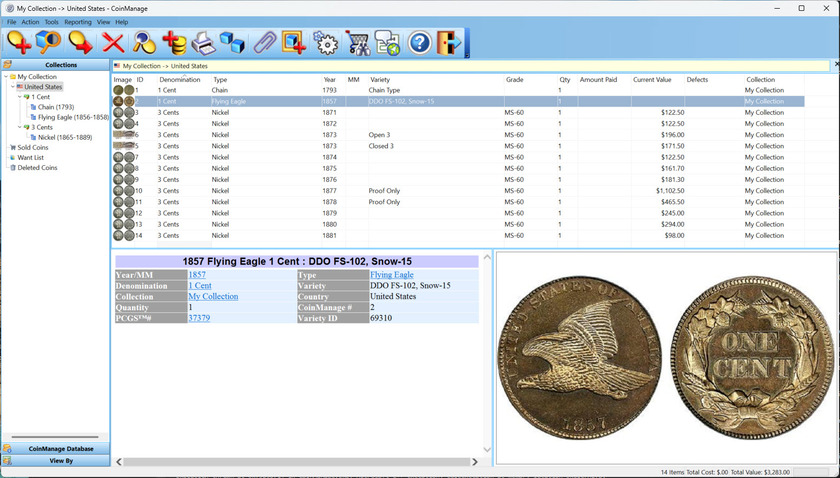Open the Tools menu
The image size is (840, 478).
click(51, 22)
